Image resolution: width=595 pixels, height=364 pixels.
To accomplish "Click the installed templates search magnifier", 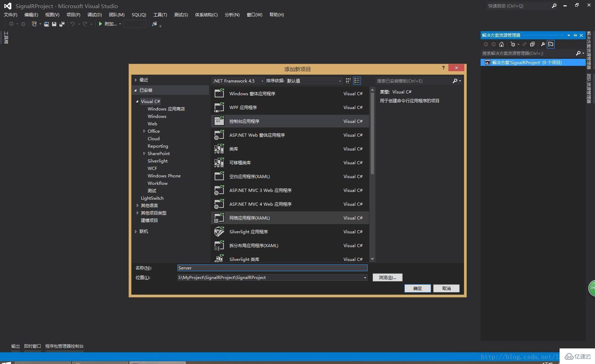I will click(x=455, y=81).
